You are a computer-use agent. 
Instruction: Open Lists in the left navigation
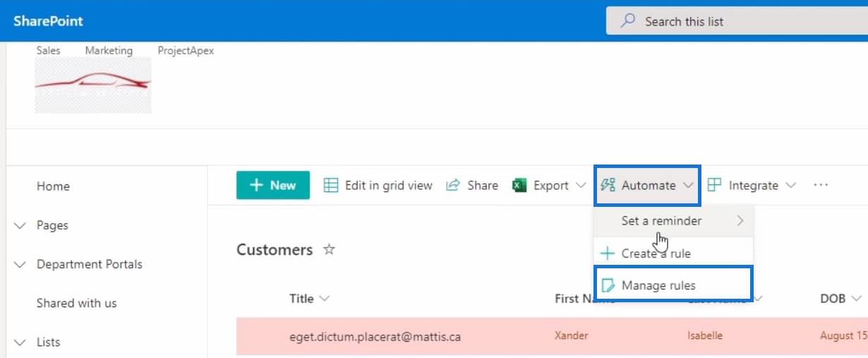[x=48, y=342]
